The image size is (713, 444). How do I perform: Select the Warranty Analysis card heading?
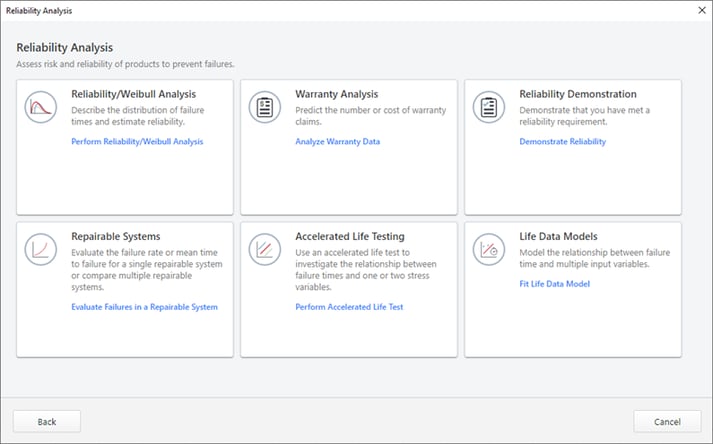(x=337, y=94)
